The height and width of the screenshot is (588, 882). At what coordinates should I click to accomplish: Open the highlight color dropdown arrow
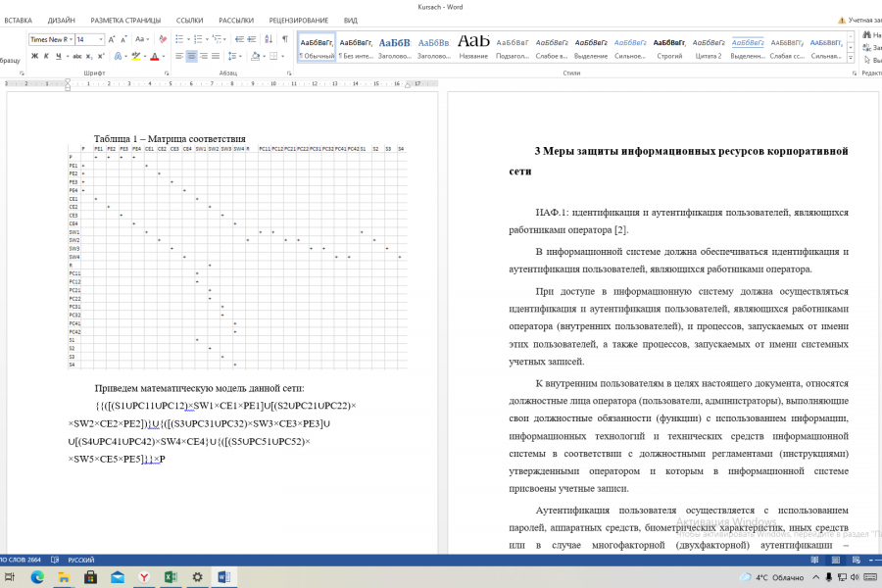click(145, 56)
